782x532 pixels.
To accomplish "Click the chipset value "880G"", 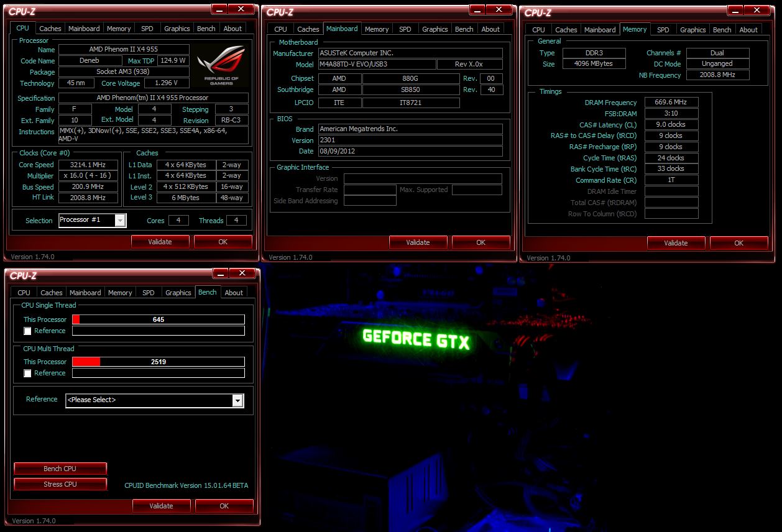I will click(x=411, y=78).
